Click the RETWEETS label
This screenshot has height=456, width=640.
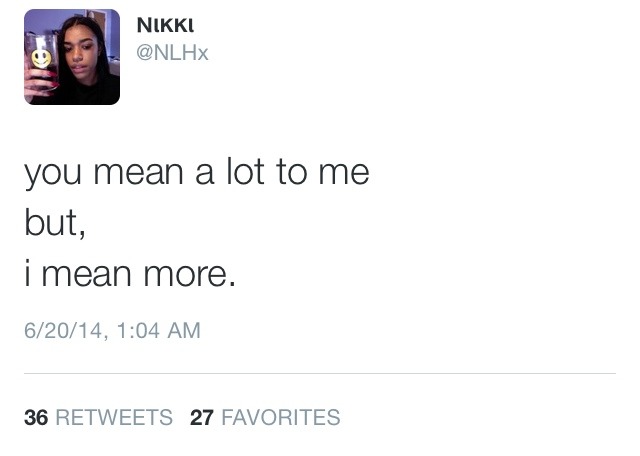(x=114, y=417)
